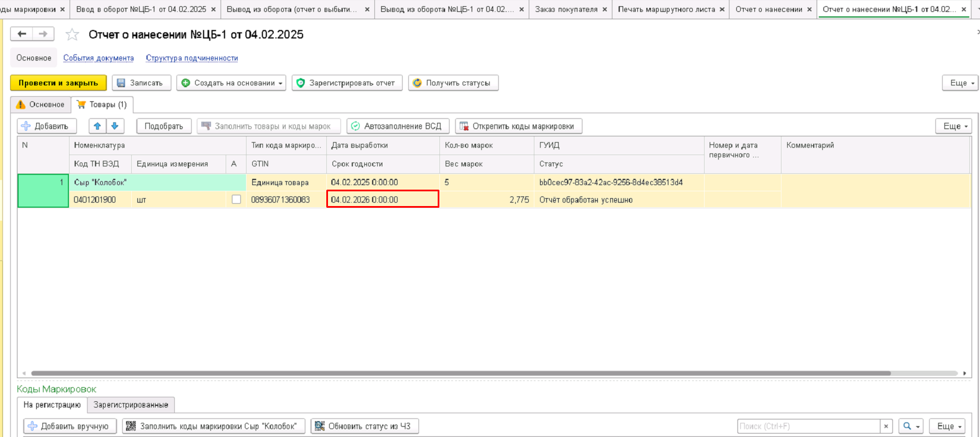980x437 pixels.
Task: Close Ввод в оборот №ЦБ-1 tab
Action: pyautogui.click(x=213, y=10)
